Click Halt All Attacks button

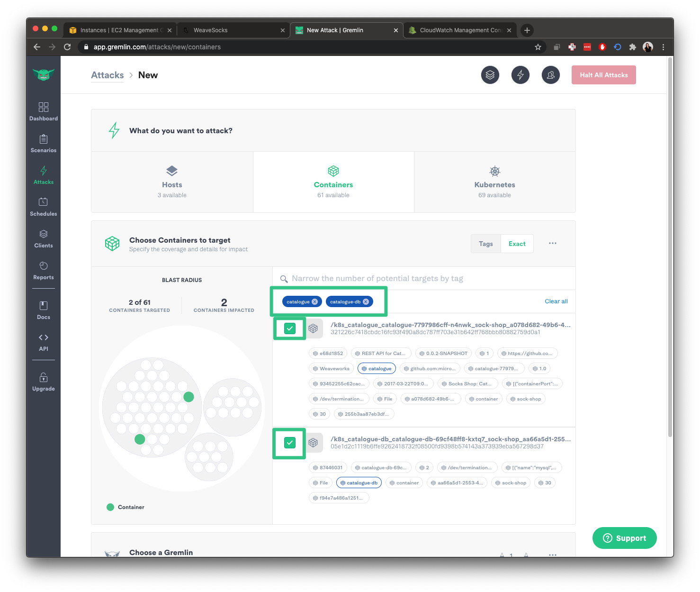click(x=604, y=75)
